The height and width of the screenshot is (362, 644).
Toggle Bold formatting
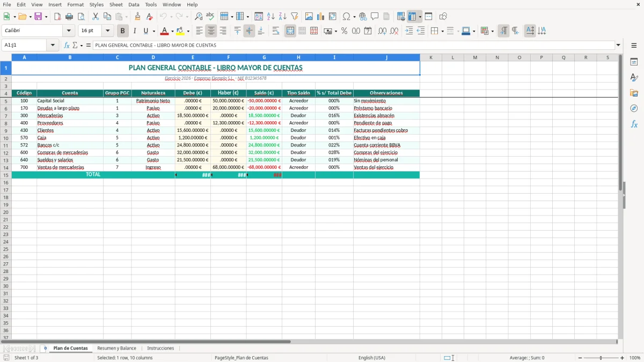tap(123, 31)
